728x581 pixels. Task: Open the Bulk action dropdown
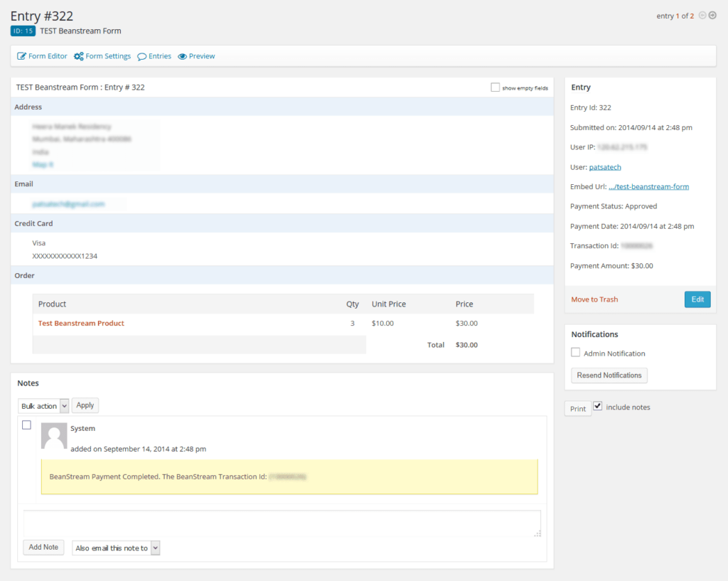point(43,405)
